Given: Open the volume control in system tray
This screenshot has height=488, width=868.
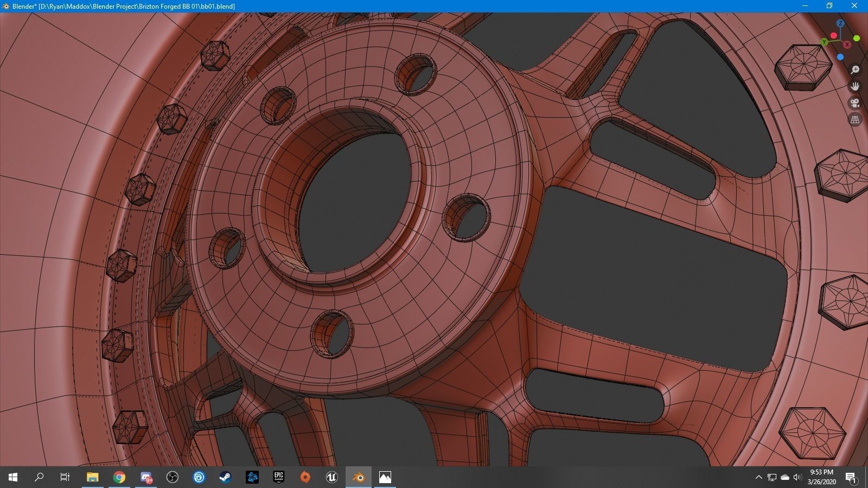Looking at the screenshot, I should [x=797, y=477].
